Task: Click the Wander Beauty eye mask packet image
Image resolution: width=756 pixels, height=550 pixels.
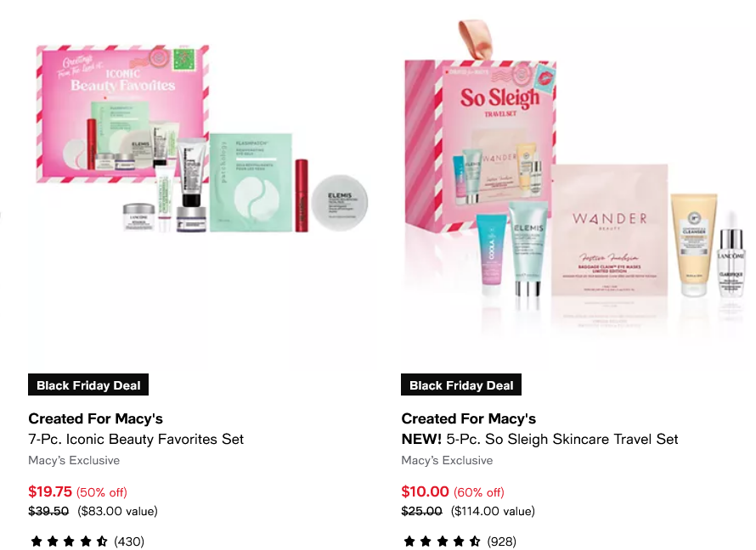Action: point(610,230)
